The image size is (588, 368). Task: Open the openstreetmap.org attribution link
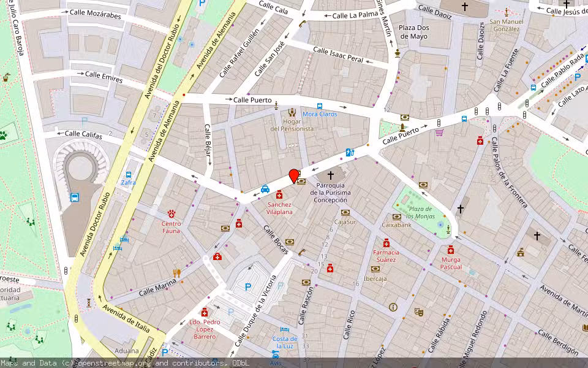point(115,363)
